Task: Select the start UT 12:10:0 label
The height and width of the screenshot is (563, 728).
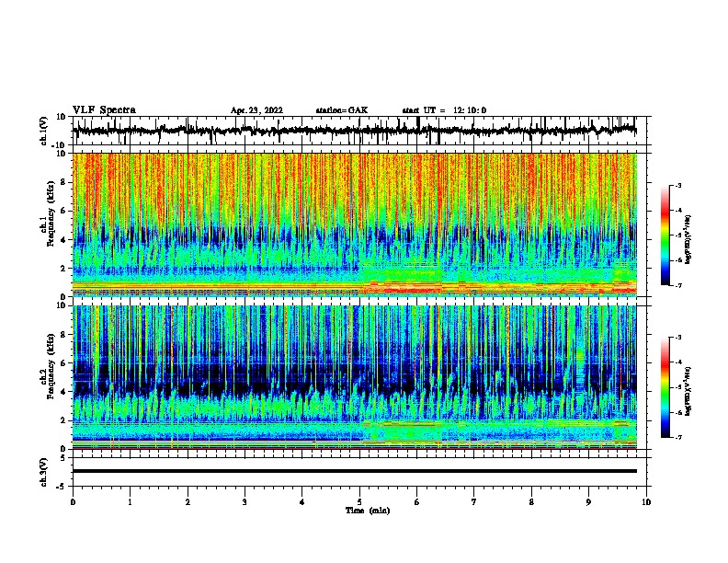Action: [x=444, y=110]
